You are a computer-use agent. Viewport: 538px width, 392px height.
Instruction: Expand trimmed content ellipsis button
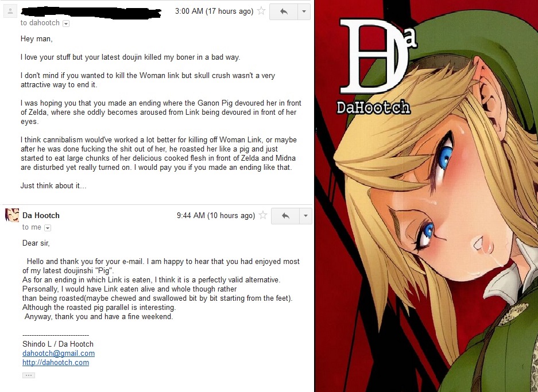(x=29, y=375)
